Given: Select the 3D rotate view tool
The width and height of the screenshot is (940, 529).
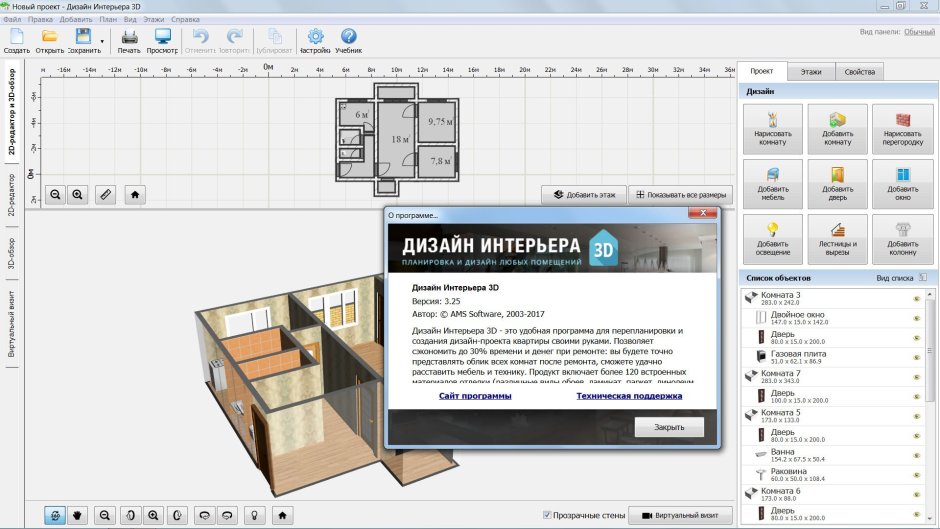Looking at the screenshot, I should tap(55, 515).
